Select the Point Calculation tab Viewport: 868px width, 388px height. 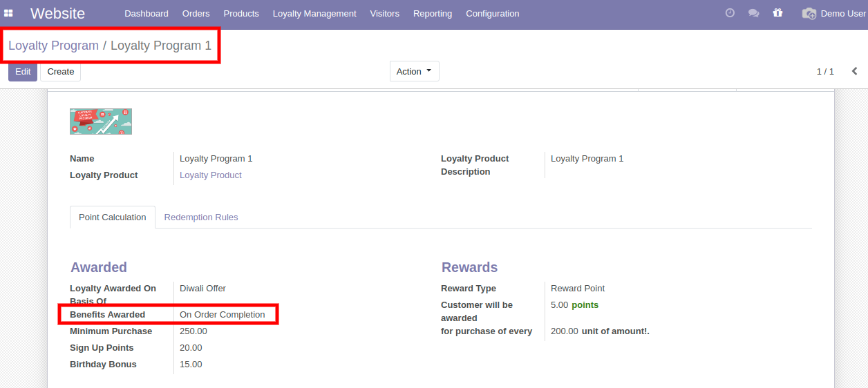click(x=112, y=217)
